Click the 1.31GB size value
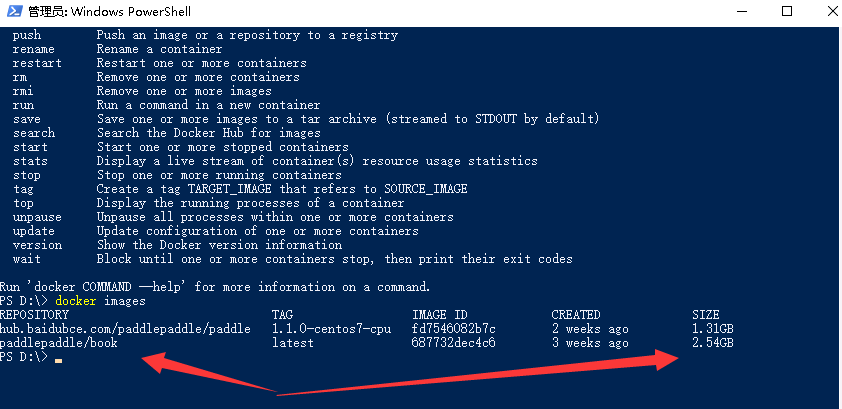842x409 pixels. [712, 329]
